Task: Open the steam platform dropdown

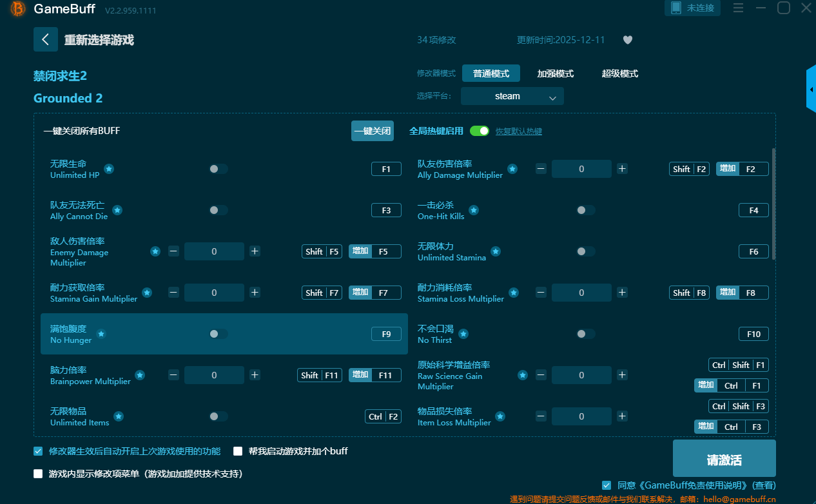Action: [x=512, y=96]
